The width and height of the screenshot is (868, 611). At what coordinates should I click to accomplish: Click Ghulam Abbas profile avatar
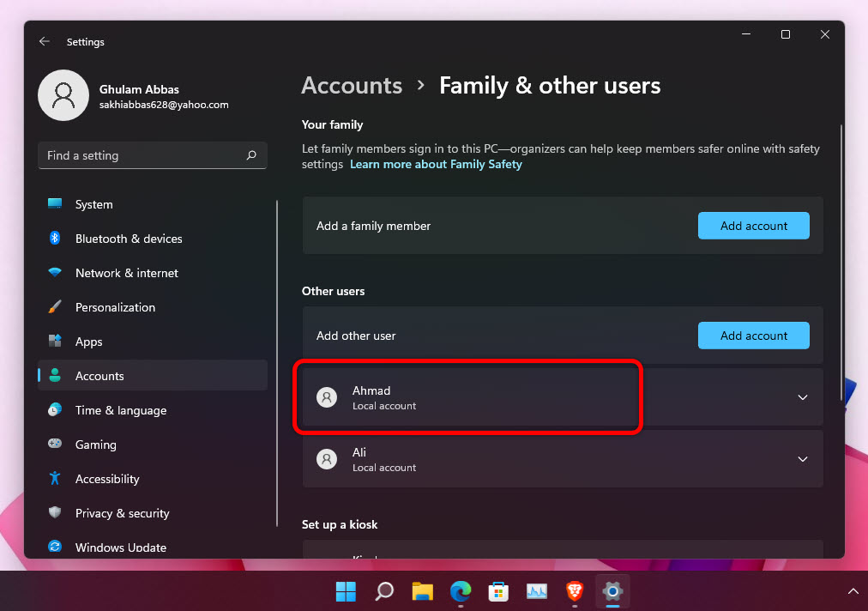click(x=63, y=95)
